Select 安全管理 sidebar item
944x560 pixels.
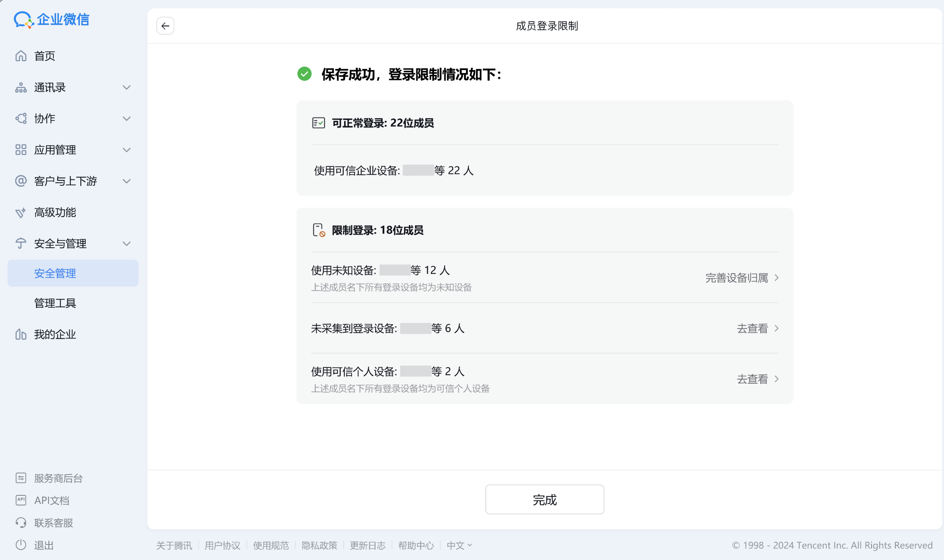(55, 273)
